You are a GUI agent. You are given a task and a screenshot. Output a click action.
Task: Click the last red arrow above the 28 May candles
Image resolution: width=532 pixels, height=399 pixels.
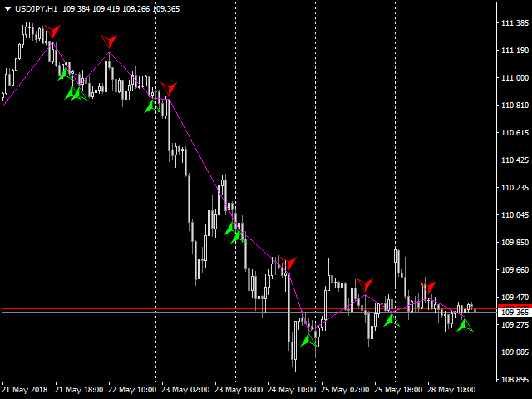click(428, 288)
